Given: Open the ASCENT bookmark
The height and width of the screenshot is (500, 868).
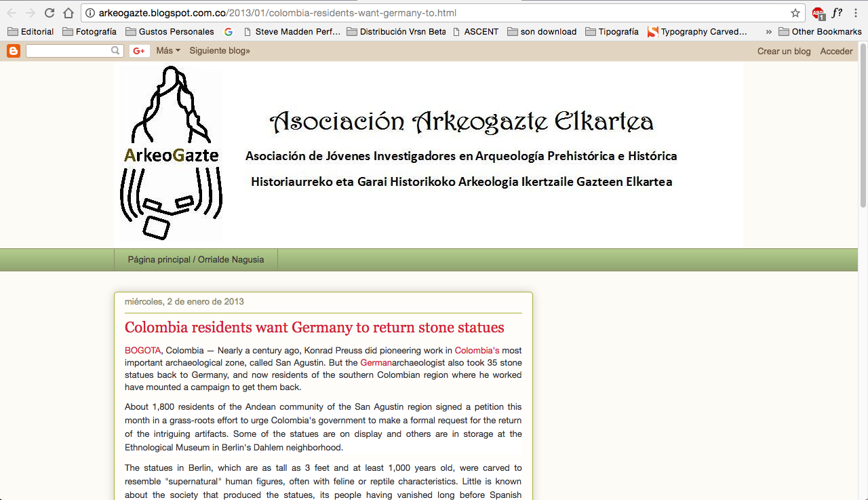Looking at the screenshot, I should [475, 31].
